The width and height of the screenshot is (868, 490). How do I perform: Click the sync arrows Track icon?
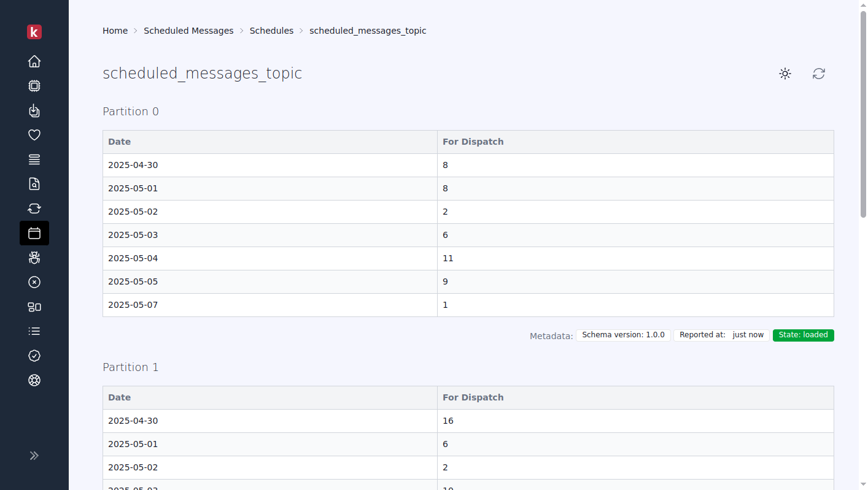click(34, 209)
